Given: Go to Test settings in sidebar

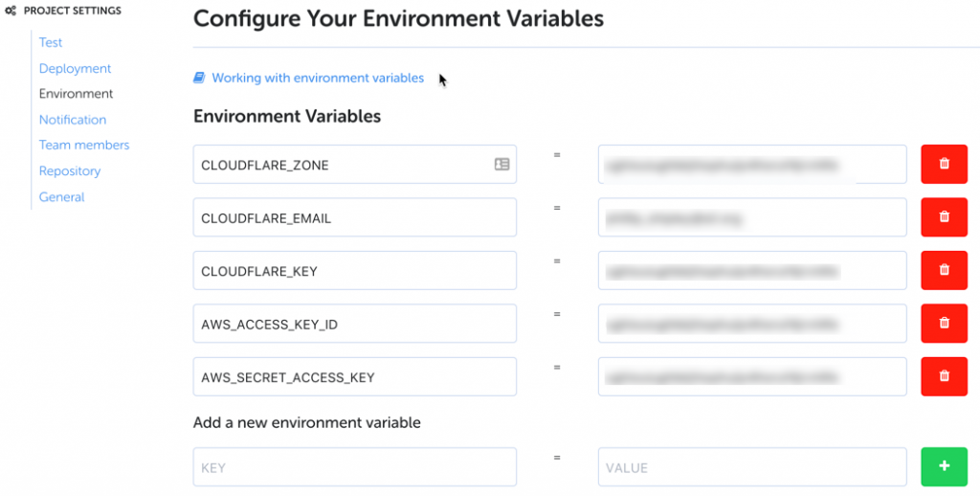Looking at the screenshot, I should 51,42.
